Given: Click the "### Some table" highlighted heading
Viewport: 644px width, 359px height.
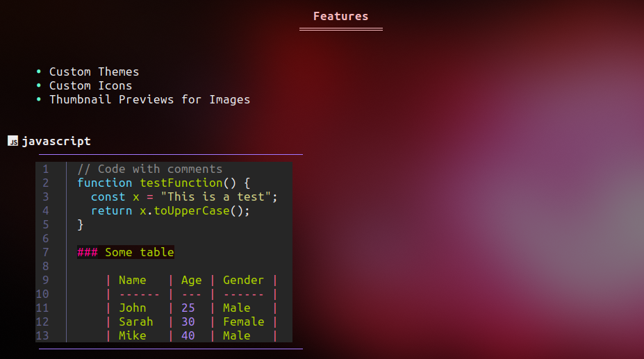Looking at the screenshot, I should pyautogui.click(x=126, y=252).
